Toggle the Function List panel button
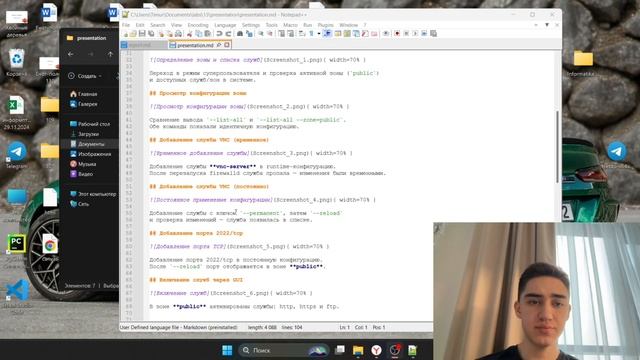Viewport: 640px width, 360px height. point(365,33)
